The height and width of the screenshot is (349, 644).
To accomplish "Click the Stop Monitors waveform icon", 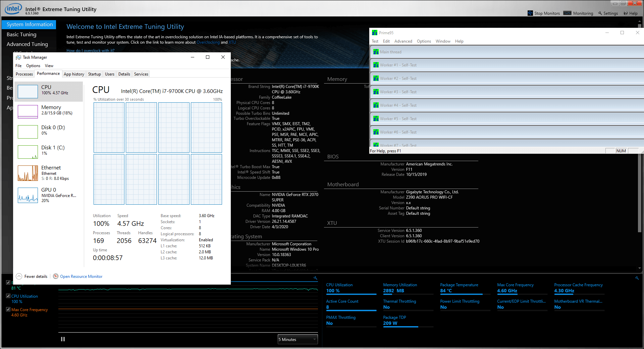I will click(530, 13).
